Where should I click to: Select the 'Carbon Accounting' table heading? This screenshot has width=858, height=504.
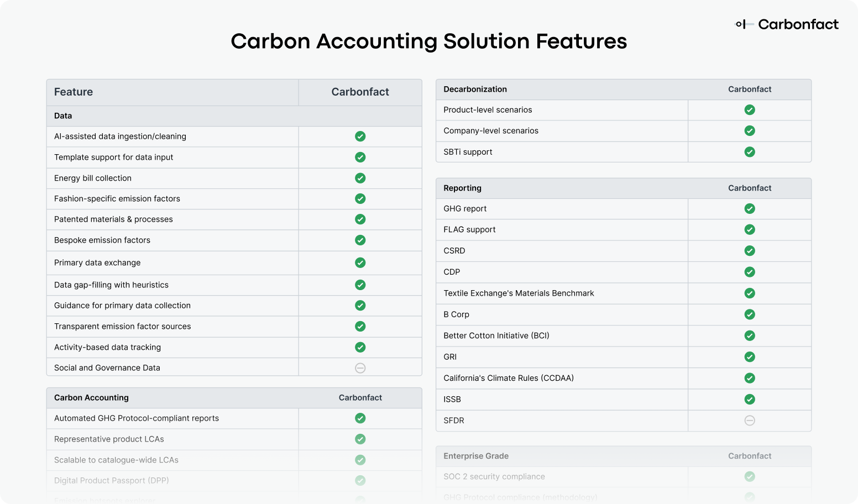point(91,398)
